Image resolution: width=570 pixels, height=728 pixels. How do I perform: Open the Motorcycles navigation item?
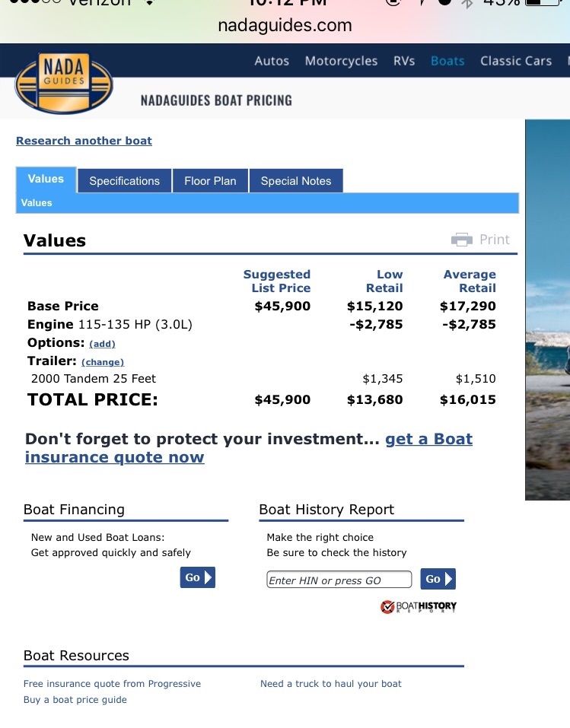(341, 61)
